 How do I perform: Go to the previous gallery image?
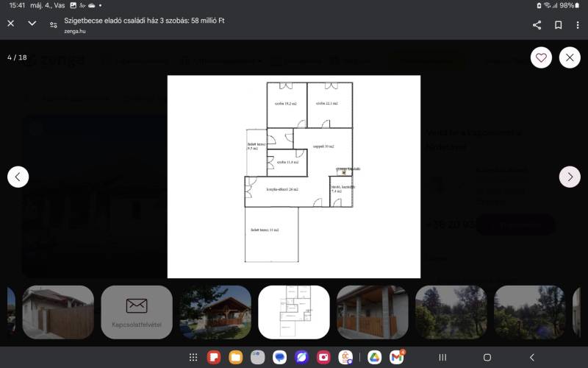18,177
